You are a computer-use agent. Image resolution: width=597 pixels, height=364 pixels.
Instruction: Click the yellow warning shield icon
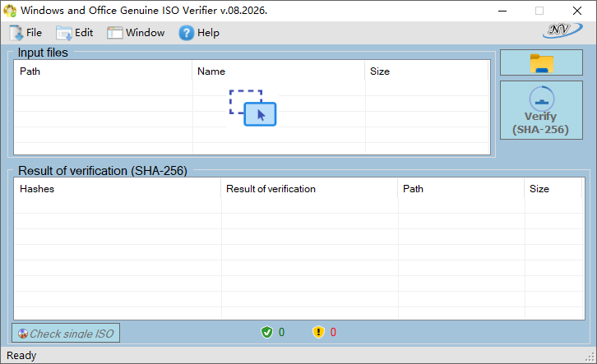pyautogui.click(x=318, y=332)
